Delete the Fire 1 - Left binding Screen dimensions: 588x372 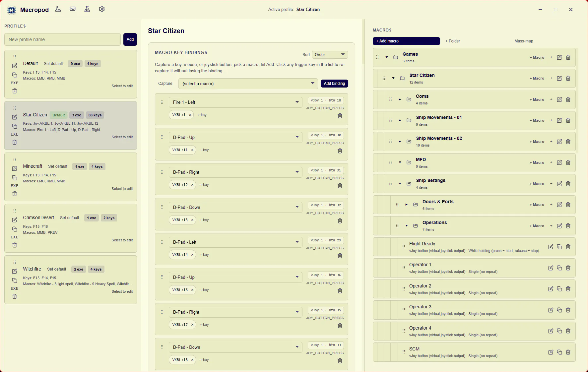(340, 116)
